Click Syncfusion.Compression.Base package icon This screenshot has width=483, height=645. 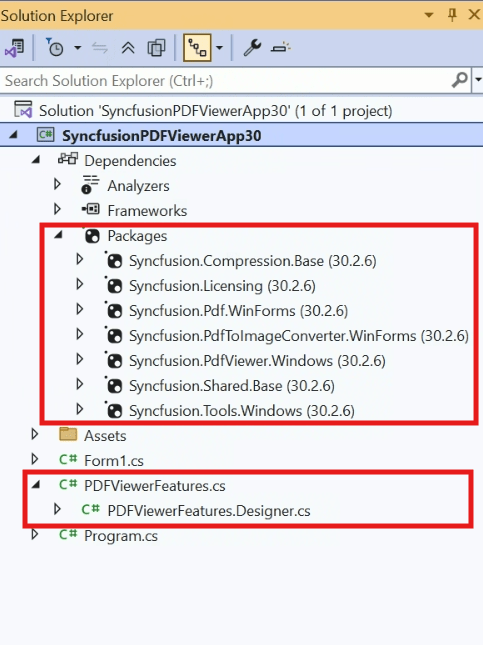click(114, 260)
